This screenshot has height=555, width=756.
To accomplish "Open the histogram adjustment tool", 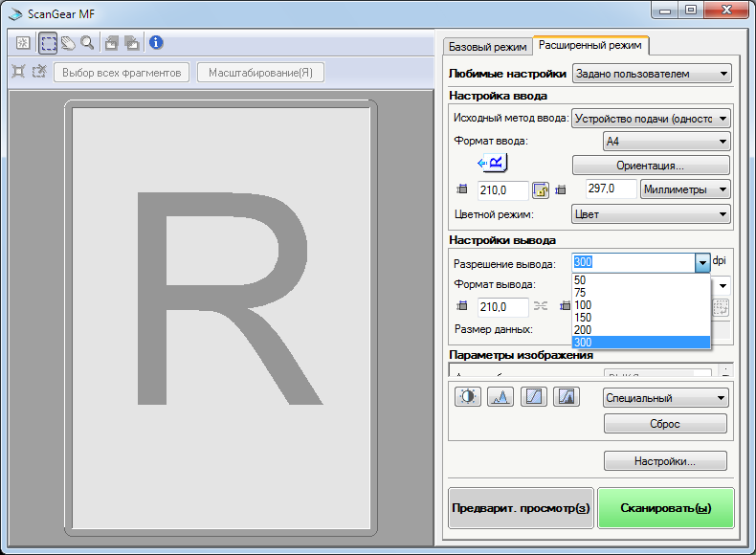I will [x=500, y=397].
